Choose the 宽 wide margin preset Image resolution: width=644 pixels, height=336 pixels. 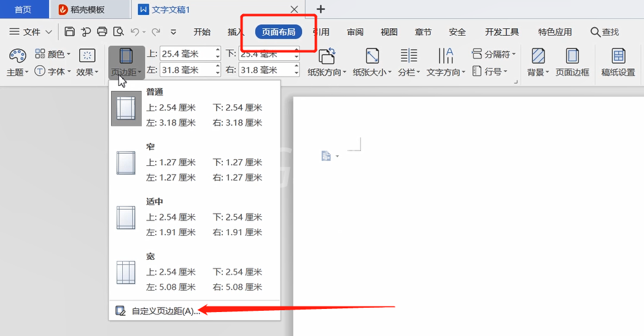195,272
